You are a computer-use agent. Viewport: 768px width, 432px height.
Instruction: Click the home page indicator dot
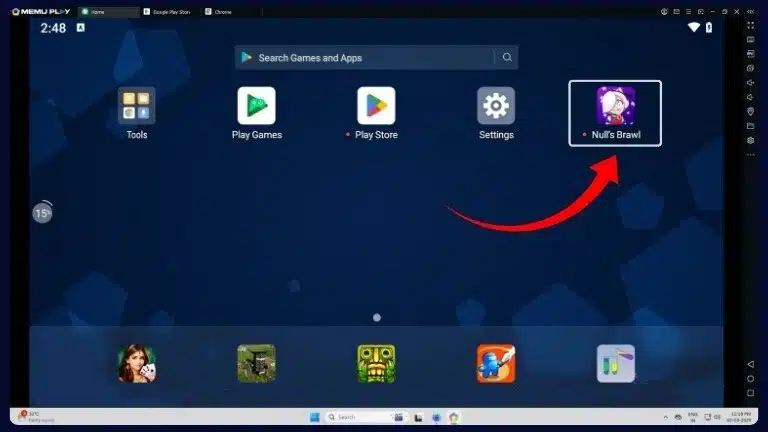coord(377,317)
